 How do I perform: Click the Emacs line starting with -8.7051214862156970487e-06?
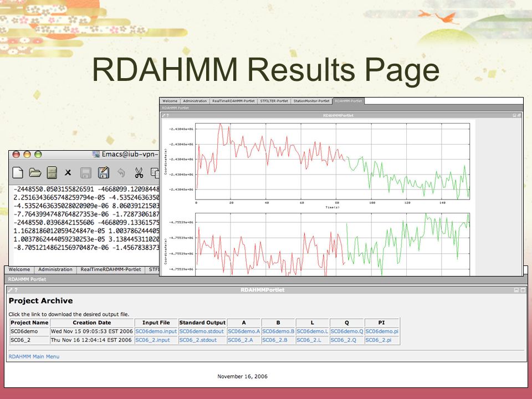coord(86,248)
